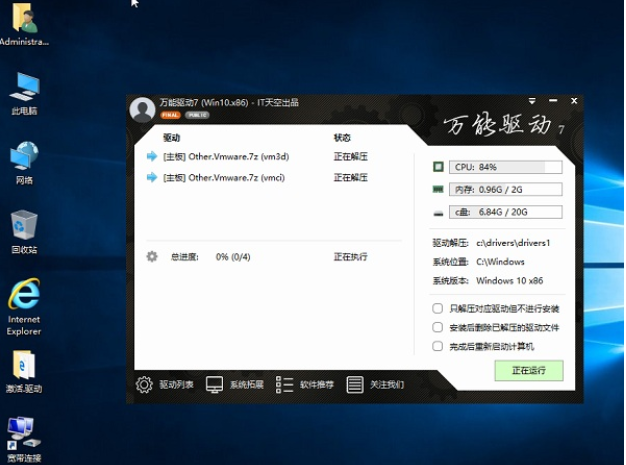The image size is (626, 465).
Task: Click the user avatar in title bar
Action: pos(142,109)
